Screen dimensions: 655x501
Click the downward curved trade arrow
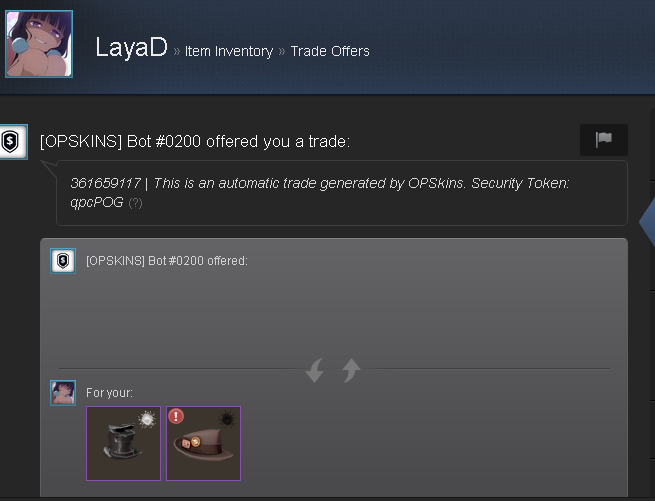coord(315,370)
